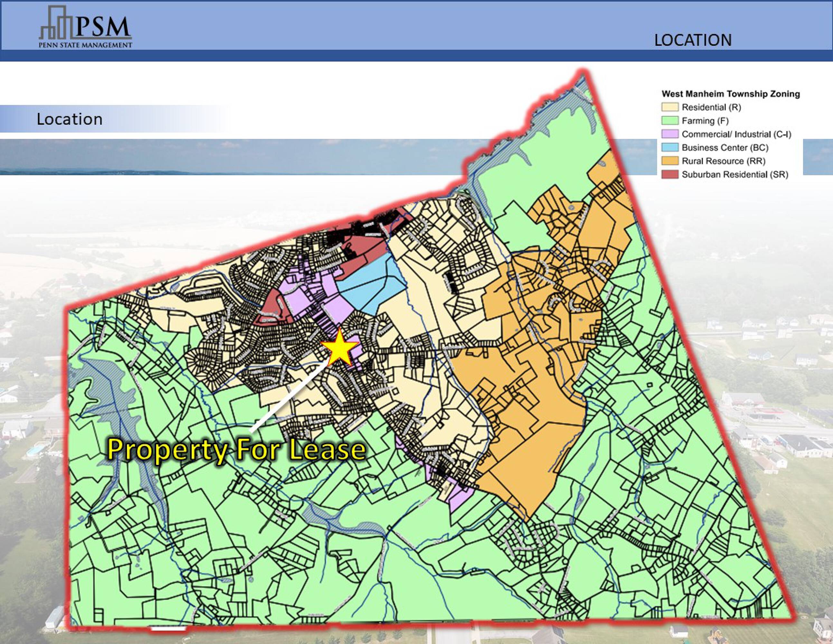The width and height of the screenshot is (833, 644).
Task: Click the Suburban Residential (SR) red swatch
Action: point(669,175)
